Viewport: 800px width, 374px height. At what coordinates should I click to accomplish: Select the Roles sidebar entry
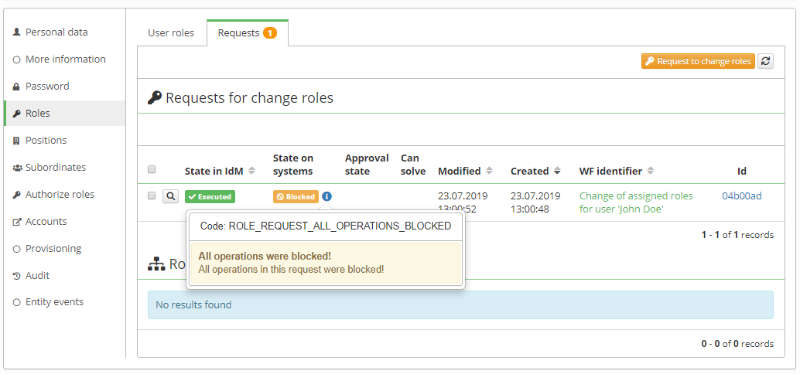pos(64,113)
